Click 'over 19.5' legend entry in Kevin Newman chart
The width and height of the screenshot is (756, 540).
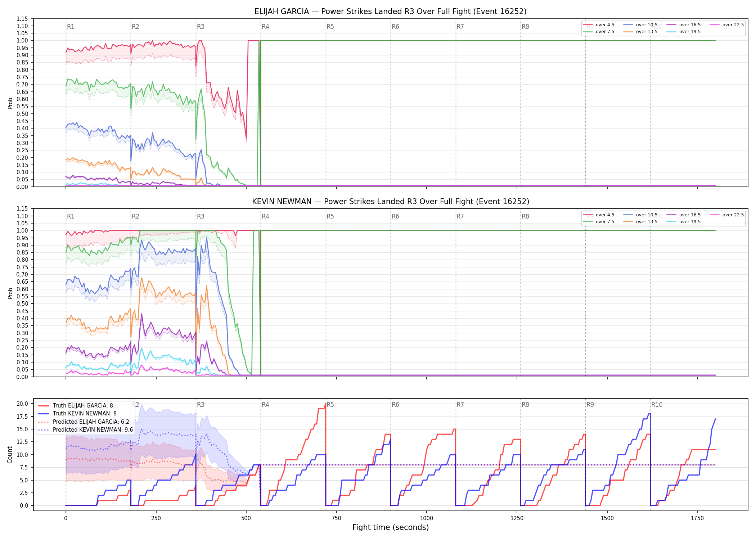[684, 222]
